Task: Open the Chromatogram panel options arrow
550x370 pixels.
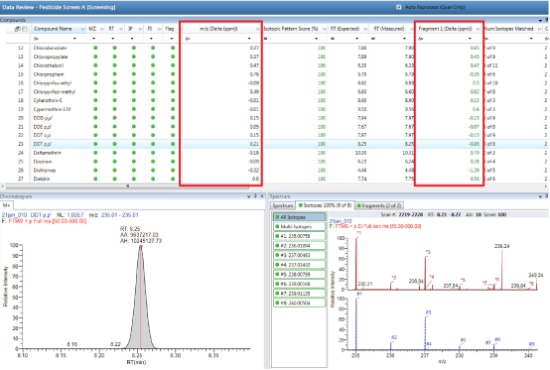Action: [x=249, y=197]
